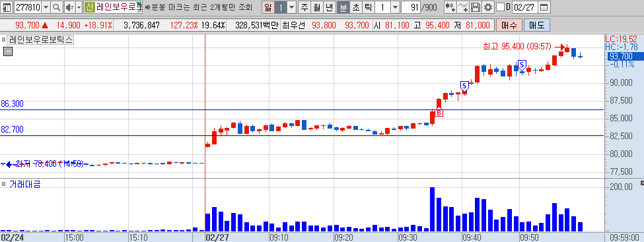The height and width of the screenshot is (242, 644).
Task: Open the dropdown arrow next to speaker
Action: tap(79, 7)
